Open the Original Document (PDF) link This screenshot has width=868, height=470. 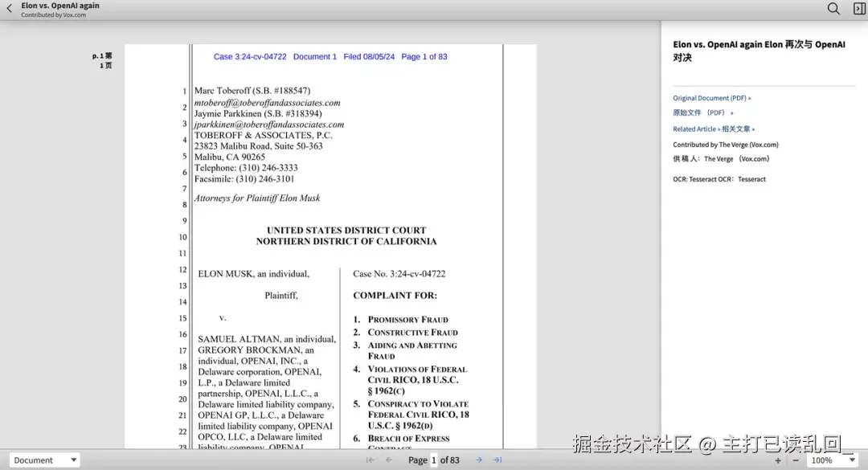pyautogui.click(x=711, y=98)
